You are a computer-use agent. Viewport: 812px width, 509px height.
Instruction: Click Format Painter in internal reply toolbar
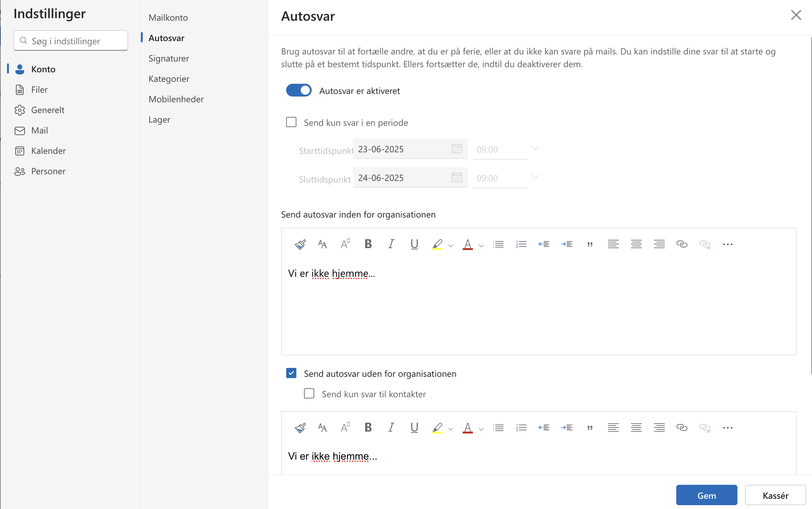(300, 244)
